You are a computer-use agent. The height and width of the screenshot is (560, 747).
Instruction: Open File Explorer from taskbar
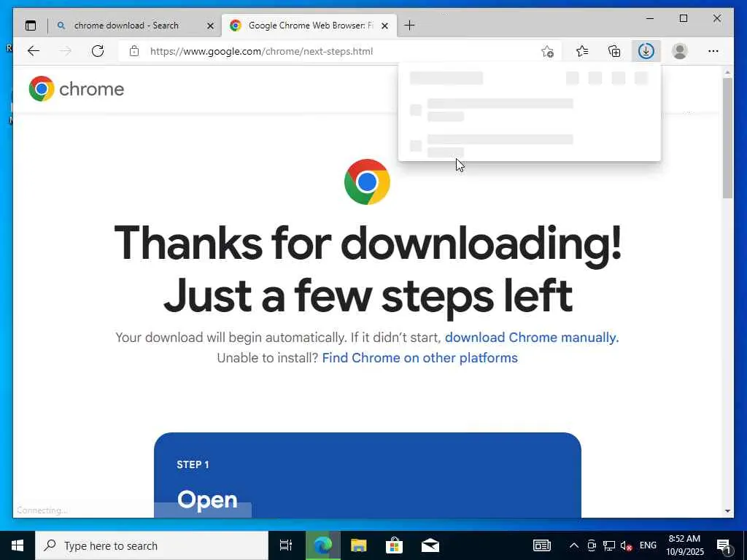point(358,545)
